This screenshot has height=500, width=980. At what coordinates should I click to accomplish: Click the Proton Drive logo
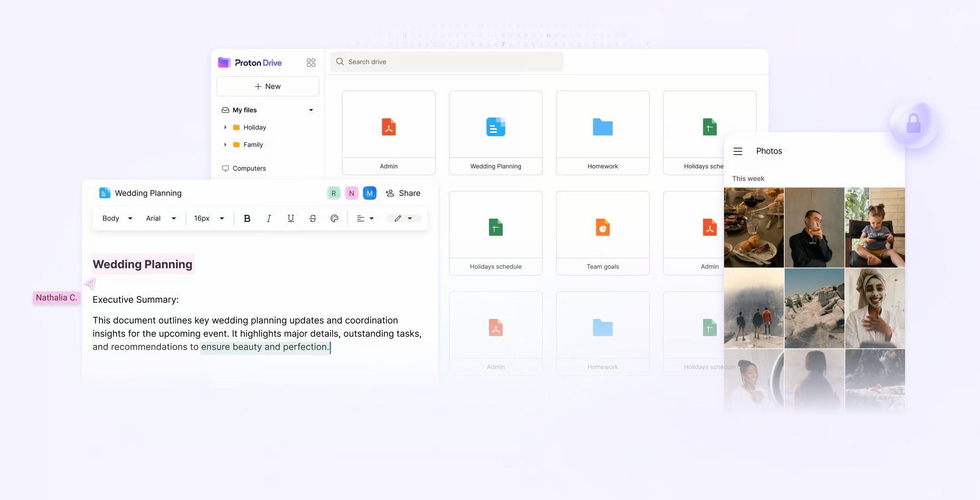[x=250, y=62]
